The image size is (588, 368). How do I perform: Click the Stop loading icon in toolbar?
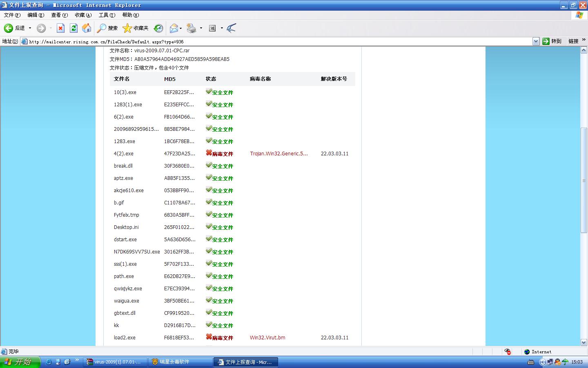point(60,28)
